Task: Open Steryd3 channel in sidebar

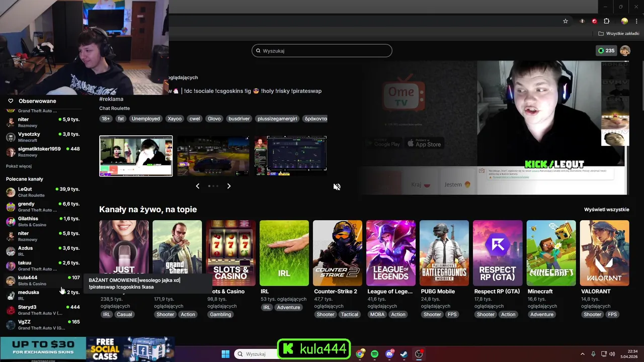Action: tap(43, 310)
